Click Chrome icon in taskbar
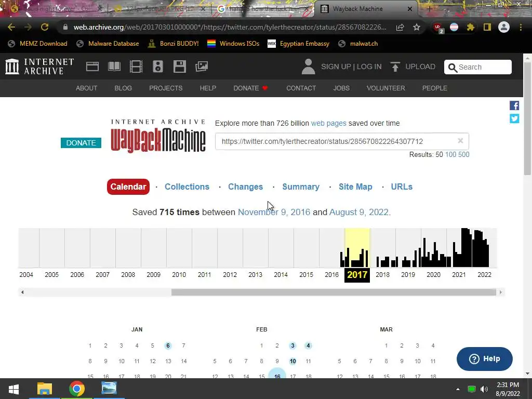 pyautogui.click(x=77, y=389)
